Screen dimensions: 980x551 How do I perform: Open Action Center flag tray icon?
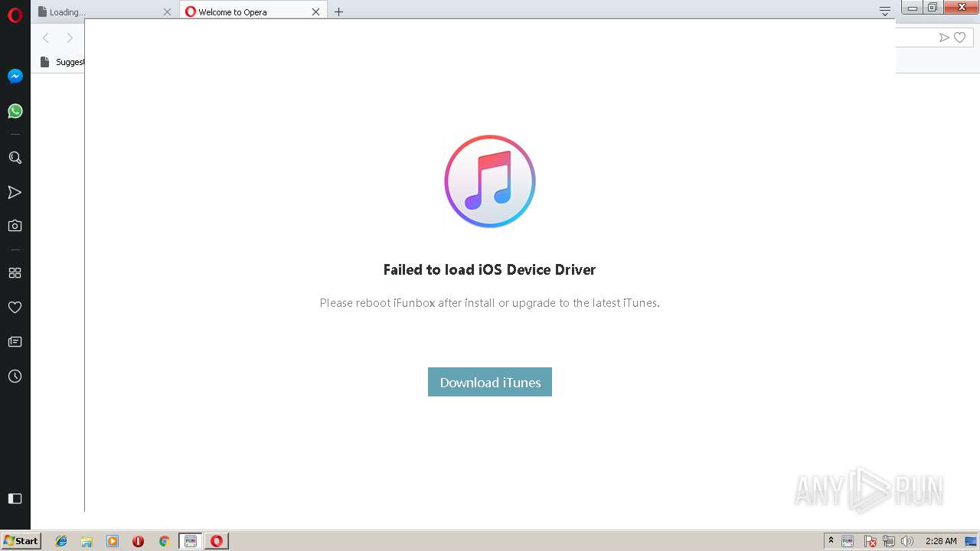[871, 541]
